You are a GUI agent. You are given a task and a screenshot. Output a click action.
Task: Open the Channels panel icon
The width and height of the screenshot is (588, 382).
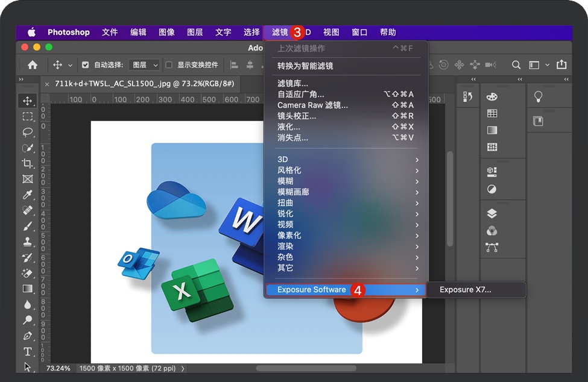click(x=492, y=231)
